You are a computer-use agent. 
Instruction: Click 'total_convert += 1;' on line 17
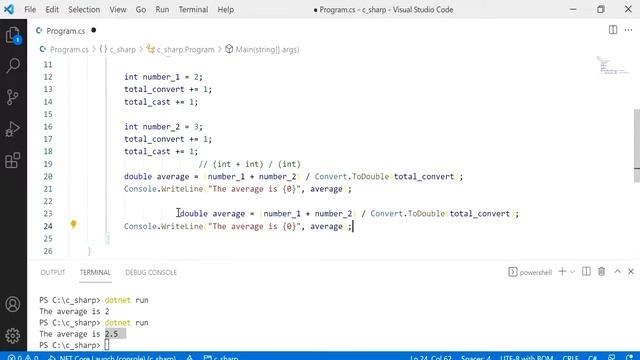point(168,139)
